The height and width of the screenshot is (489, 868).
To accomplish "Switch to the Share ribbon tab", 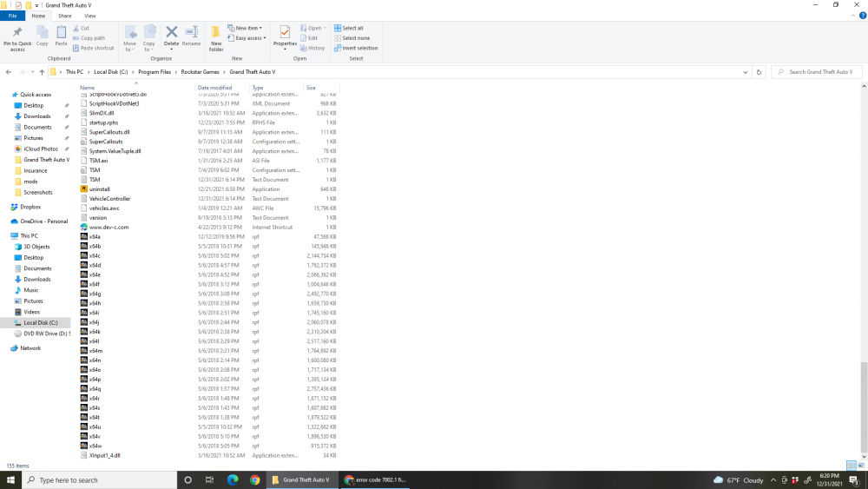I will pos(65,16).
